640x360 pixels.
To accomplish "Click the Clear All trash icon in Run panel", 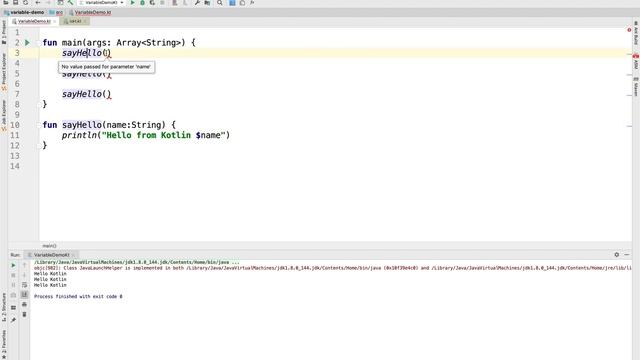I will tap(24, 314).
